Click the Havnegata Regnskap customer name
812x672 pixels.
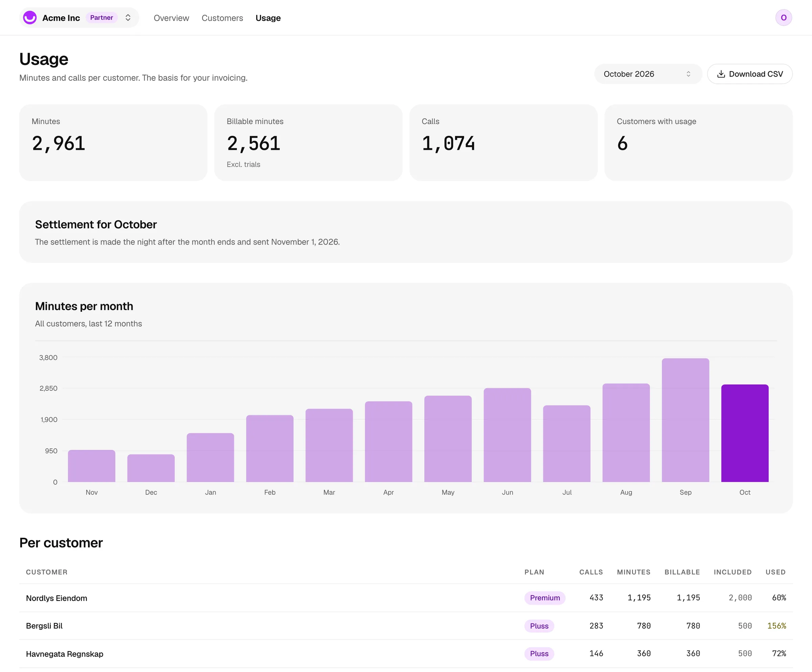click(x=65, y=654)
